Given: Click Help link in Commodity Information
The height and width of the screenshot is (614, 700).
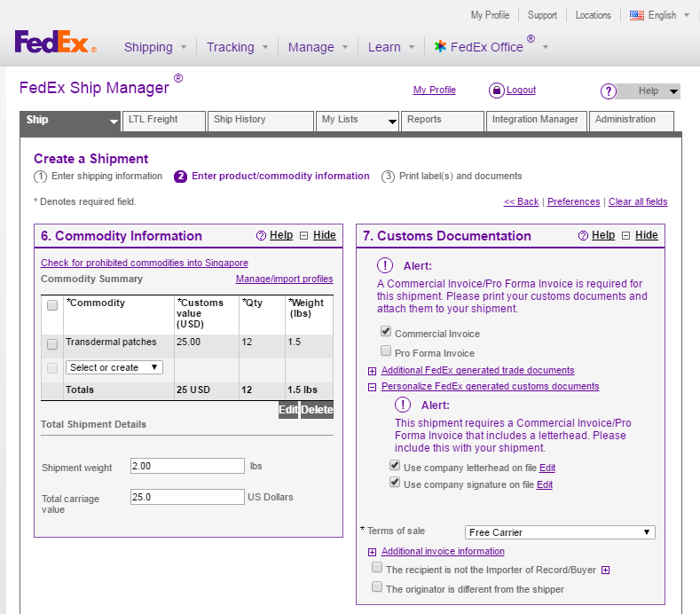Looking at the screenshot, I should tap(281, 235).
